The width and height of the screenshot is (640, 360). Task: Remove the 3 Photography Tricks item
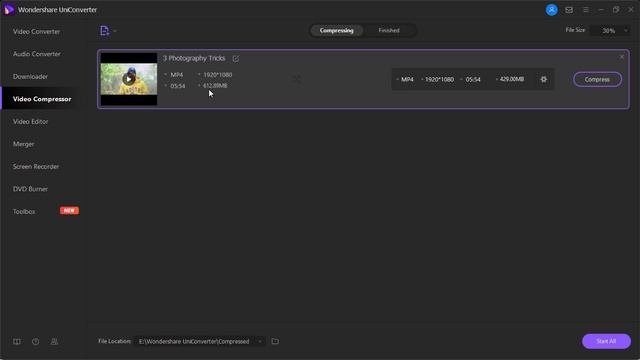click(x=621, y=57)
